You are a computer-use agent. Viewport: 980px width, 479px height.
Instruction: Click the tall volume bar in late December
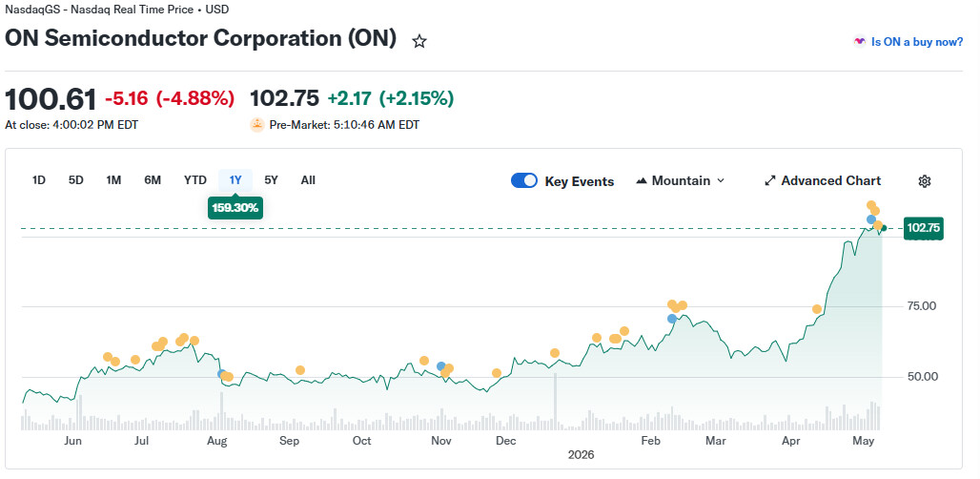pos(555,402)
